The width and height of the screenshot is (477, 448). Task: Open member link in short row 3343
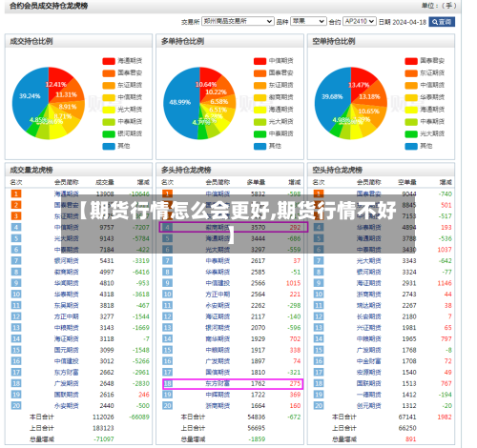pyautogui.click(x=369, y=261)
